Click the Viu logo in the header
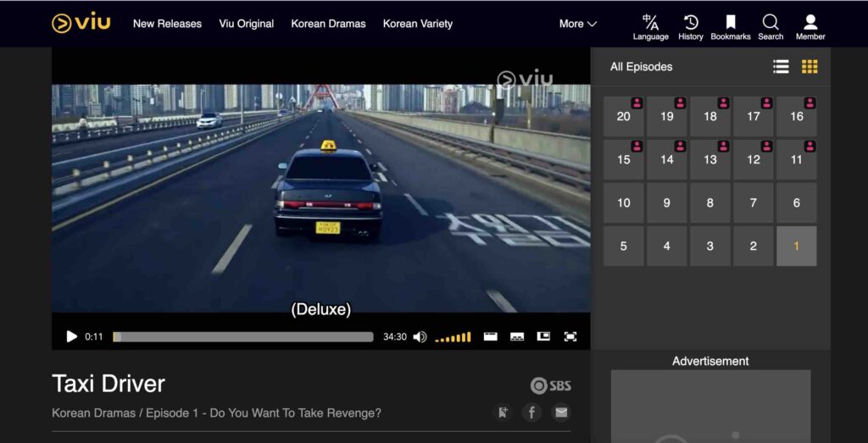This screenshot has height=443, width=868. tap(81, 23)
